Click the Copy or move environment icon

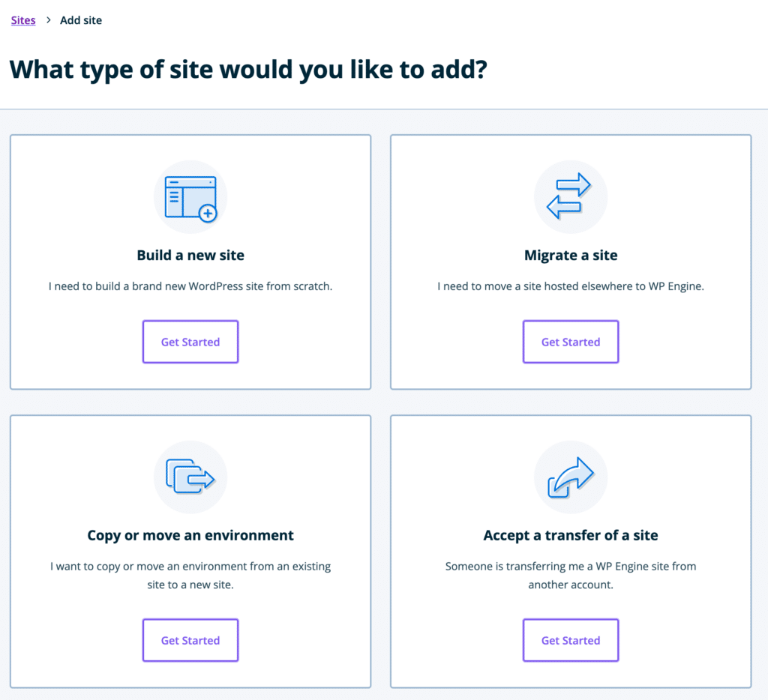coord(190,477)
